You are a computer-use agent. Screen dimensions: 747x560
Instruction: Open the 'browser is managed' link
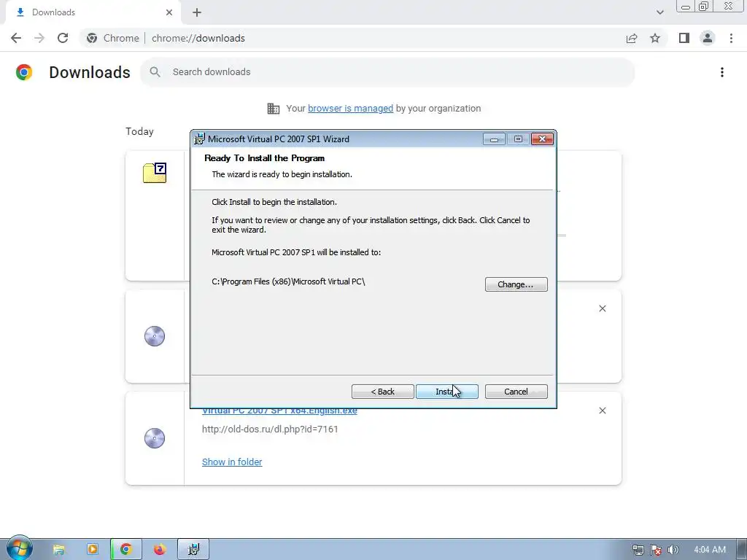click(350, 109)
